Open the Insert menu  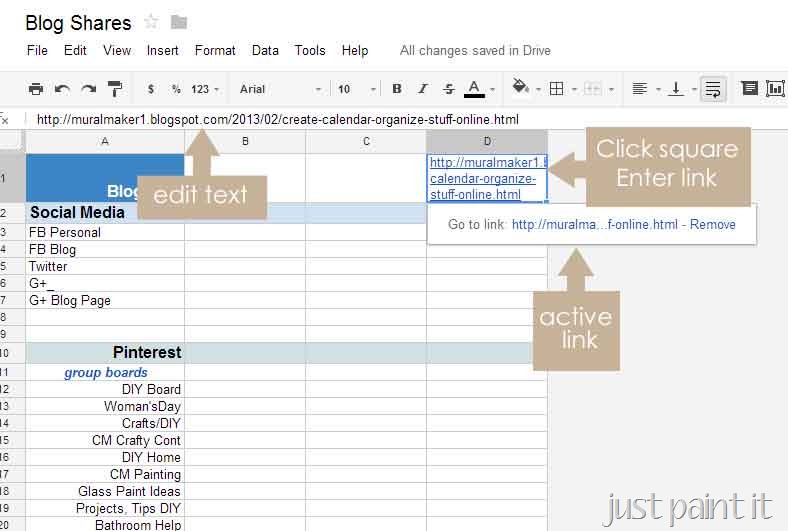[162, 50]
